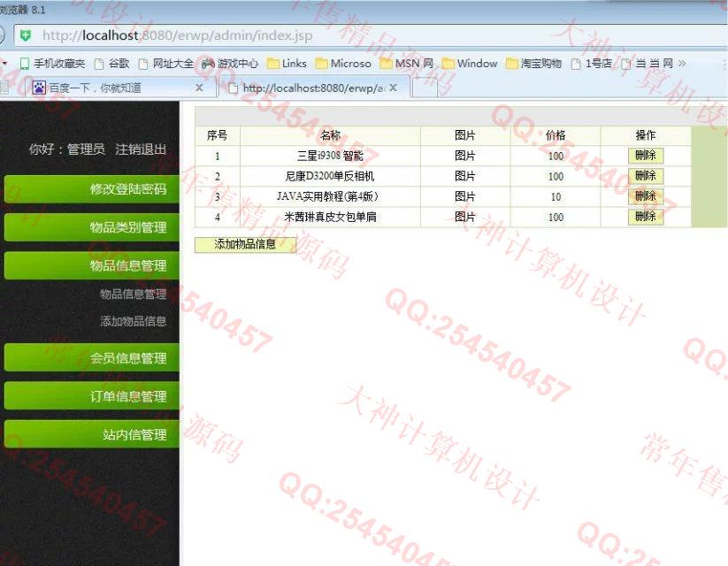Viewport: 728px width, 566px height.
Task: Open the Microso bookmark folder
Action: pyautogui.click(x=343, y=64)
